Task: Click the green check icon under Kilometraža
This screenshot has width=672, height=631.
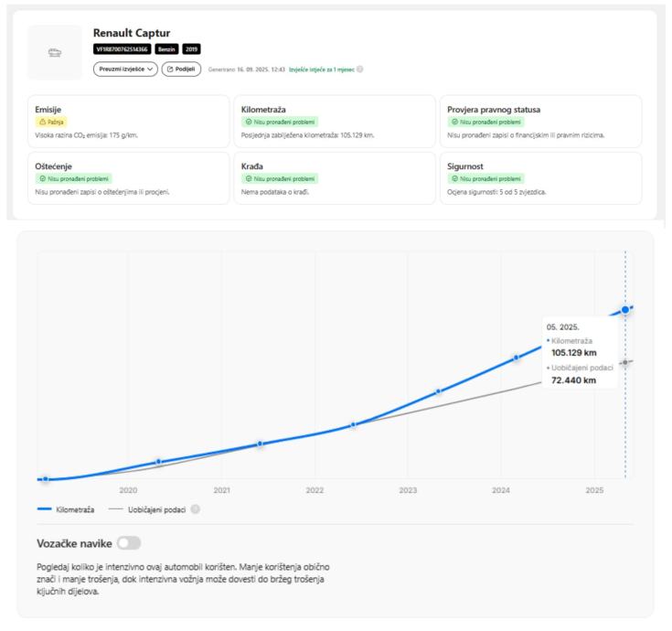Action: tap(246, 121)
